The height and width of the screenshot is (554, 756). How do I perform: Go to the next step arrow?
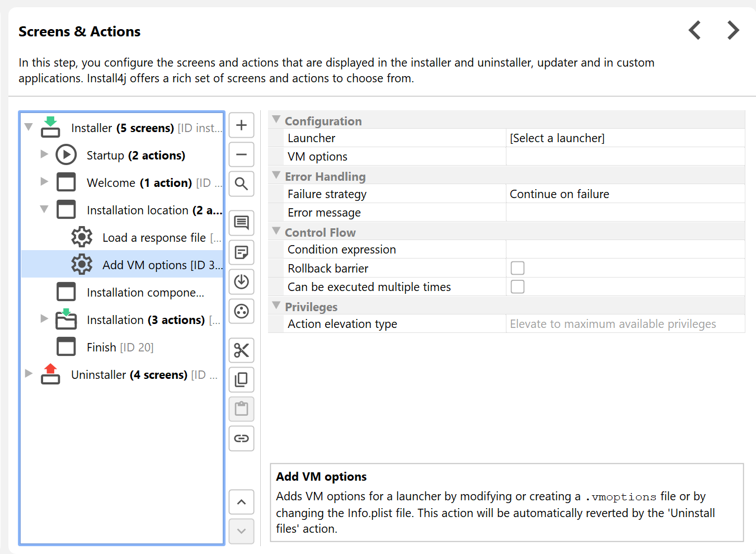click(x=732, y=30)
